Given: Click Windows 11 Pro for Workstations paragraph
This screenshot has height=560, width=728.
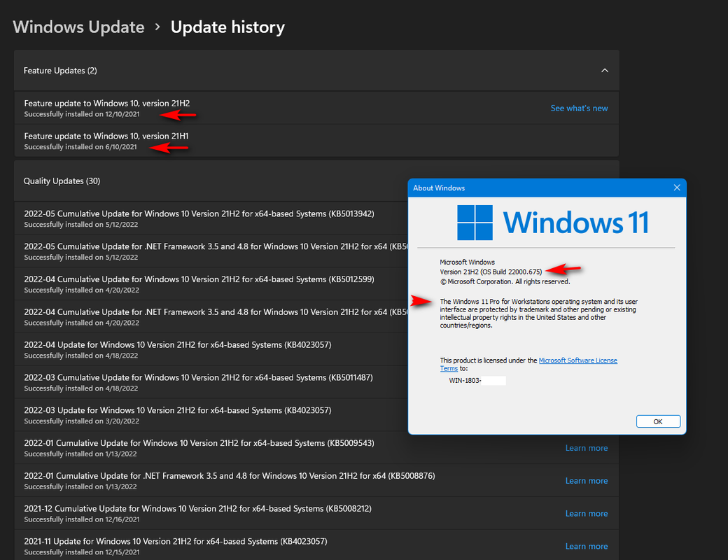Looking at the screenshot, I should click(x=538, y=314).
